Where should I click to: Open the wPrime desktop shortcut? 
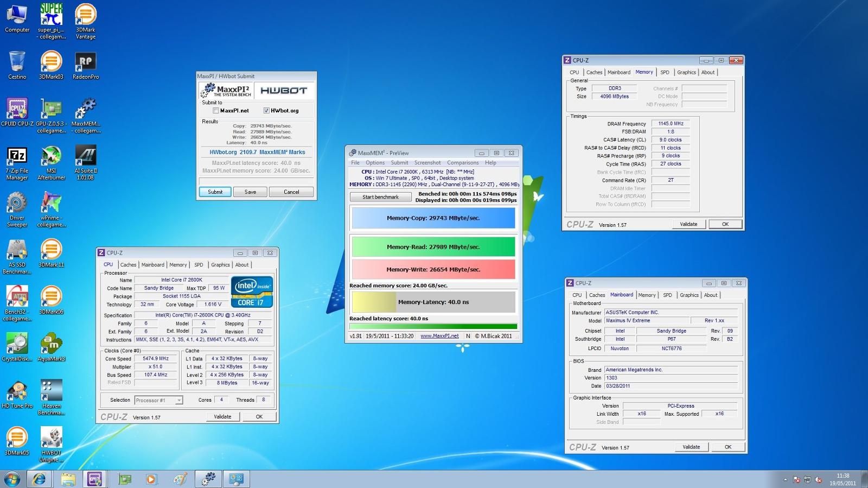(52, 210)
